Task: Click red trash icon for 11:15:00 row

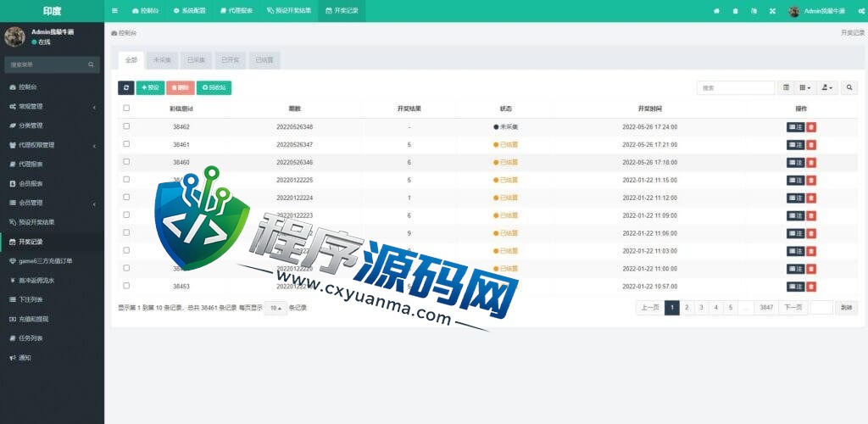Action: [811, 181]
